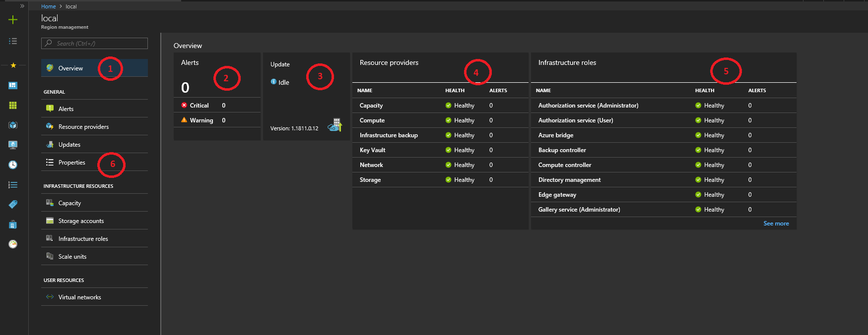This screenshot has height=335, width=868.
Task: Open Resource providers menu item
Action: [83, 127]
